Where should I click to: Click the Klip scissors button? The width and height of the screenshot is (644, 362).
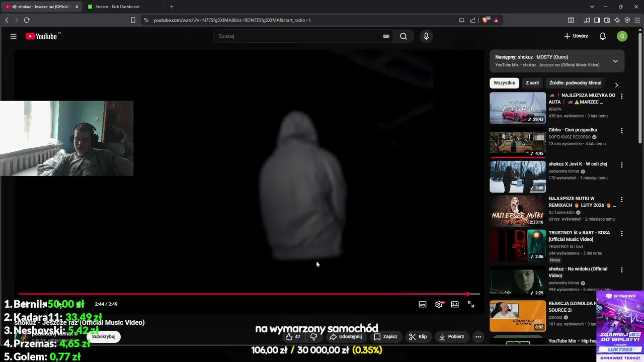tap(418, 337)
